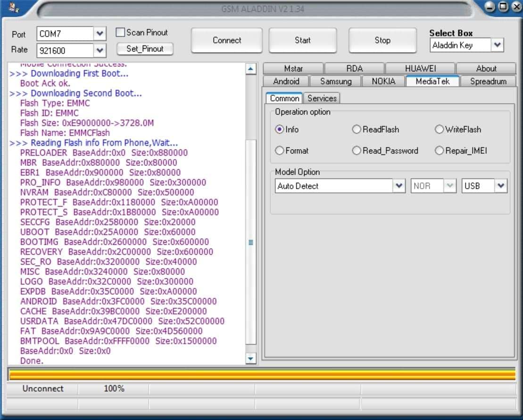Close the GSM Aladdin window
523x420 pixels.
516,6
